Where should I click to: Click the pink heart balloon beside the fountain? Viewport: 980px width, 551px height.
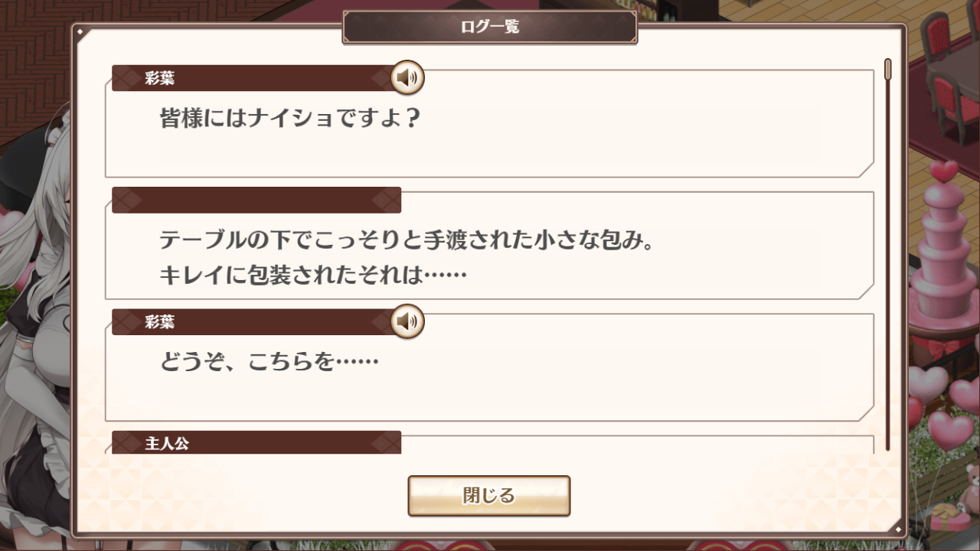point(928,383)
